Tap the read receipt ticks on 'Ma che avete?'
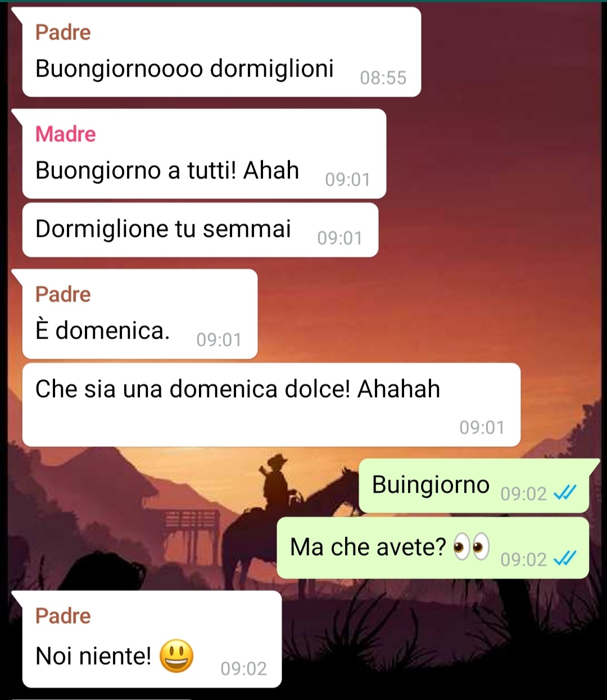 (565, 558)
